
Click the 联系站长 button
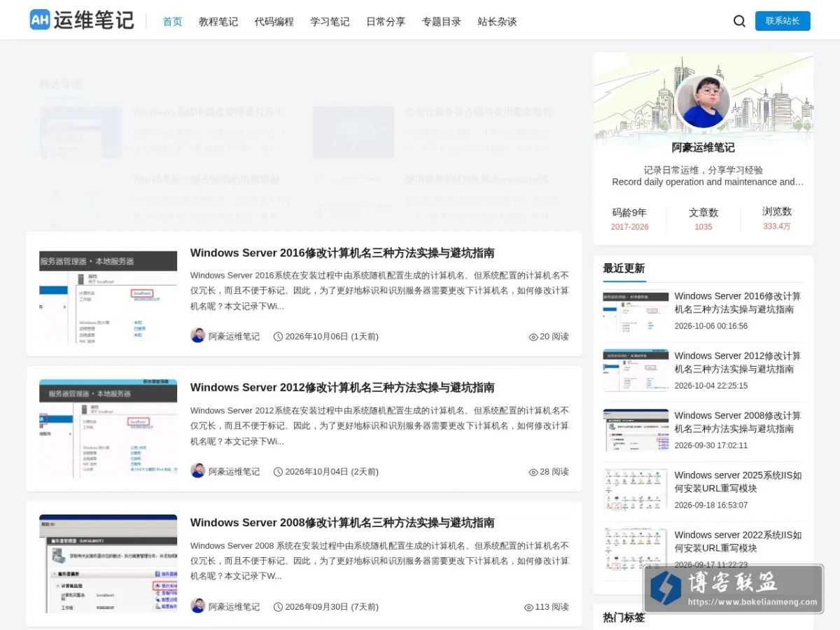pyautogui.click(x=783, y=21)
